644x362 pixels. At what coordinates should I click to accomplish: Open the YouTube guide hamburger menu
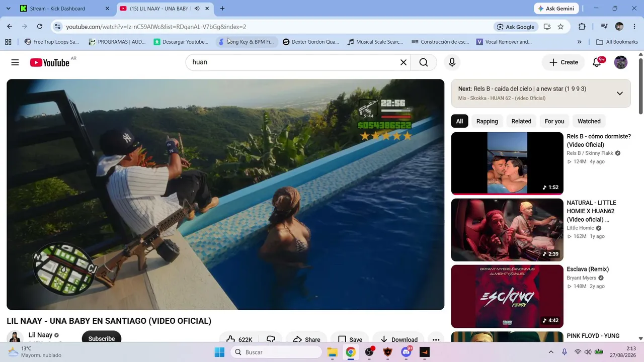15,62
